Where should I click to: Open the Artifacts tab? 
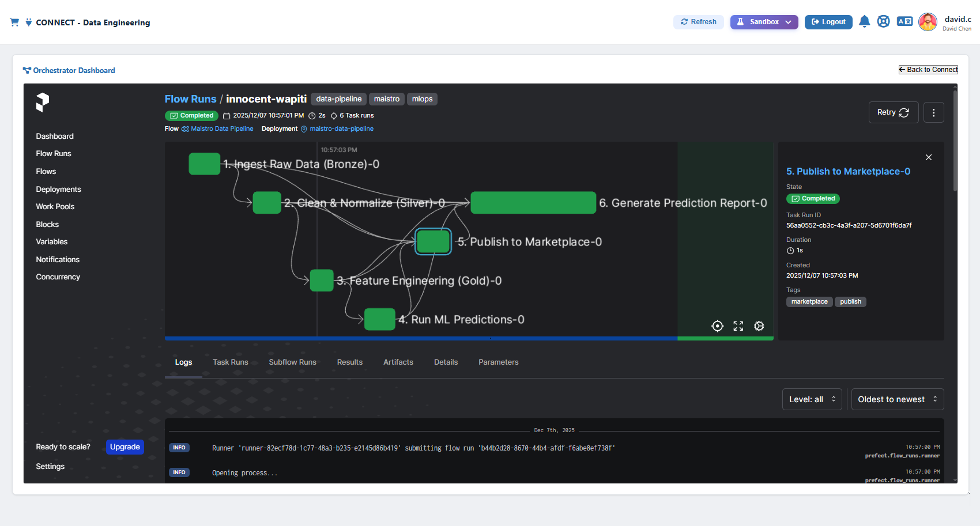coord(398,362)
